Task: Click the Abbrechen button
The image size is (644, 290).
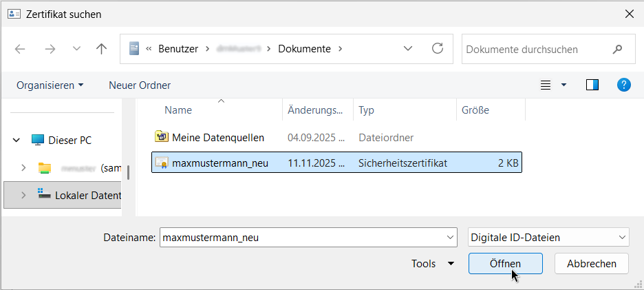Action: pos(592,263)
